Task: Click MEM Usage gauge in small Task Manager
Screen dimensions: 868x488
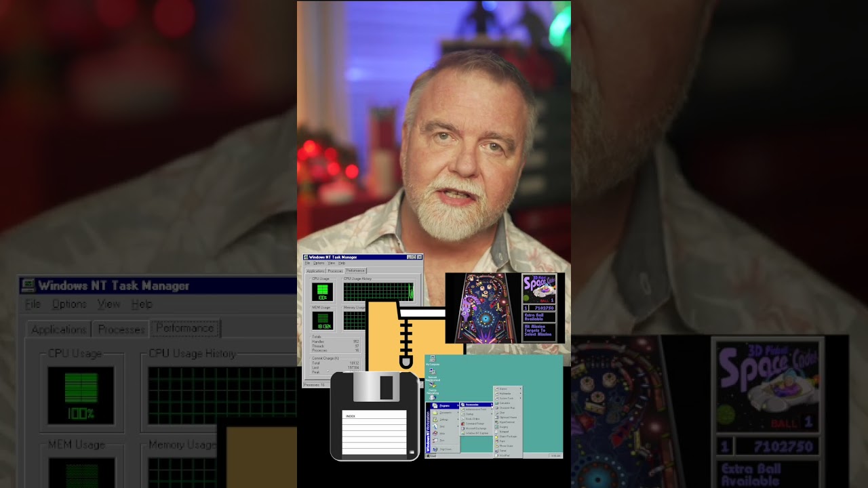Action: [322, 321]
